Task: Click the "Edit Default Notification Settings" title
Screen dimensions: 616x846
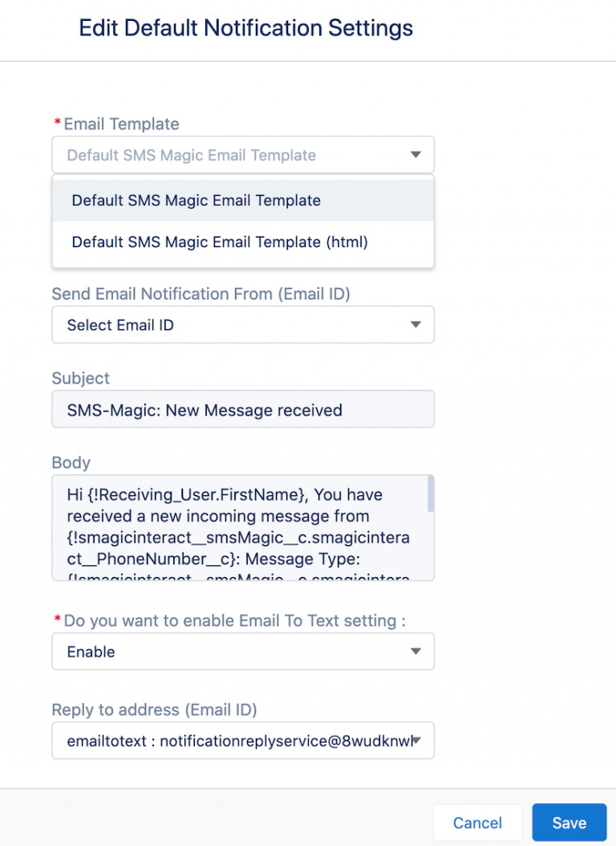Action: click(245, 28)
